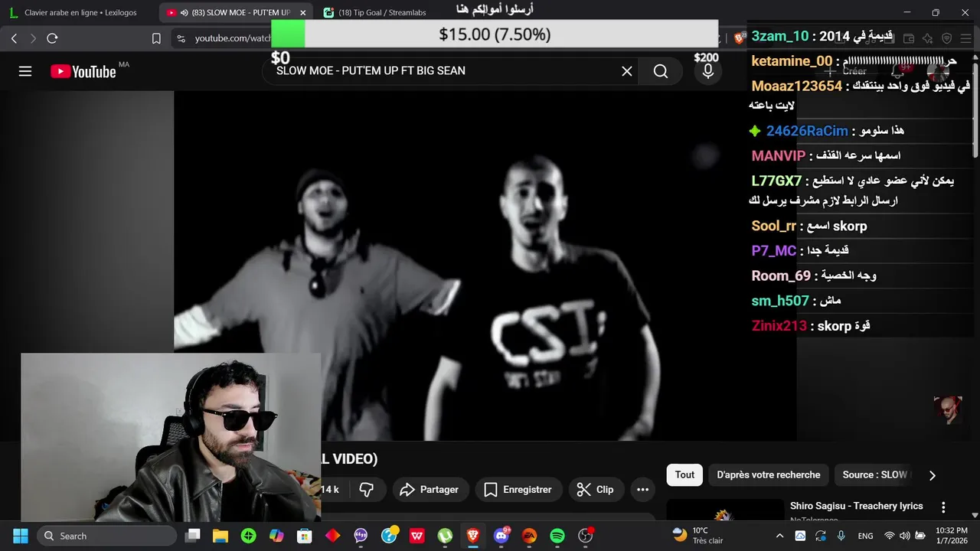Switch to the Clavier arabe Lexilogos tab
This screenshot has height=551, width=980.
80,12
